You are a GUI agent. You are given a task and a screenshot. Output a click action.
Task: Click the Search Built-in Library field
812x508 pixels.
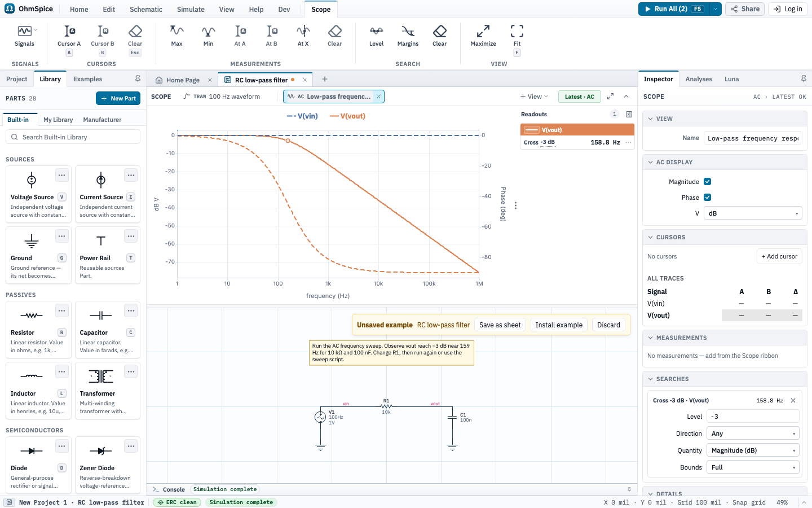(x=73, y=137)
